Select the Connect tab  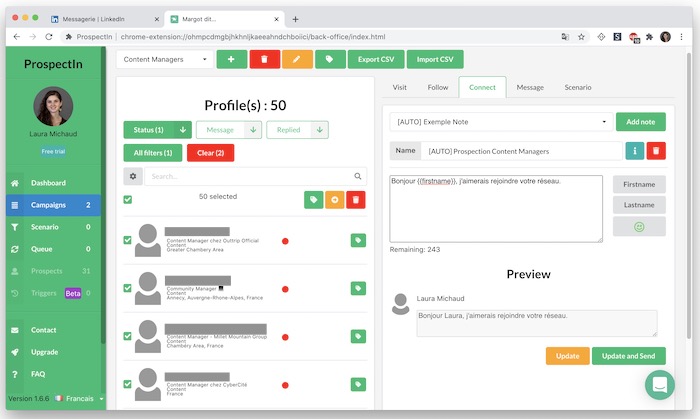482,87
